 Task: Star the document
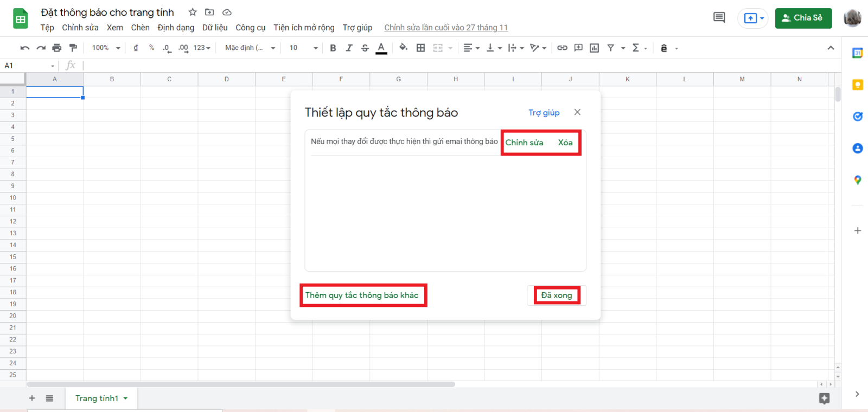click(193, 12)
